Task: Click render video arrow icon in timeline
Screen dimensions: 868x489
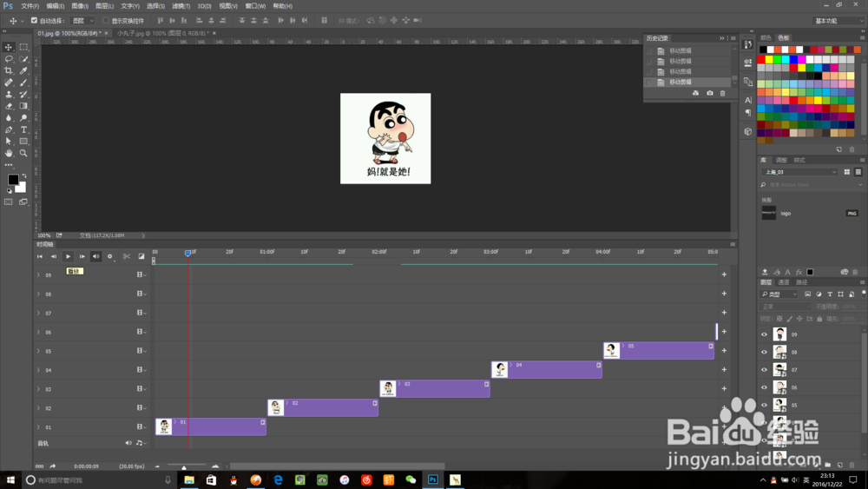Action: (53, 466)
